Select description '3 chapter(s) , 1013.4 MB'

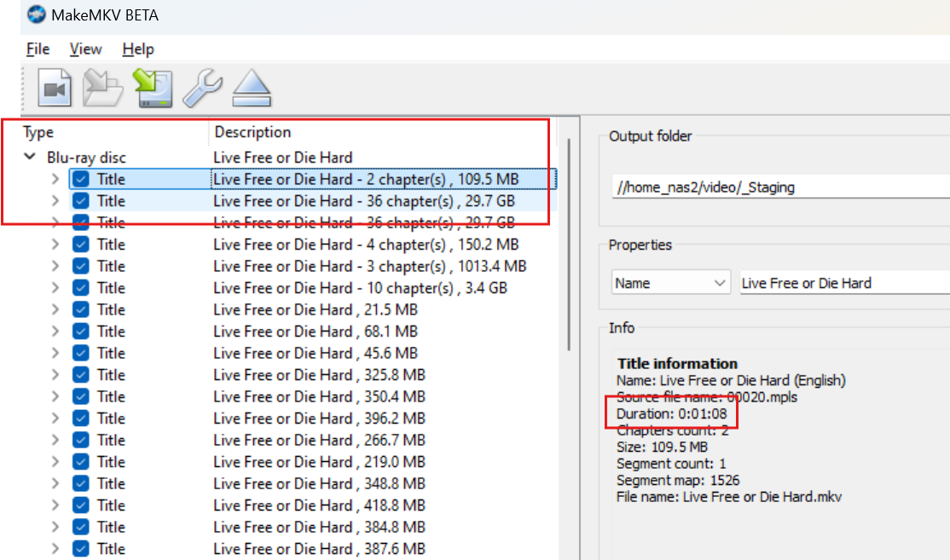[x=369, y=267]
